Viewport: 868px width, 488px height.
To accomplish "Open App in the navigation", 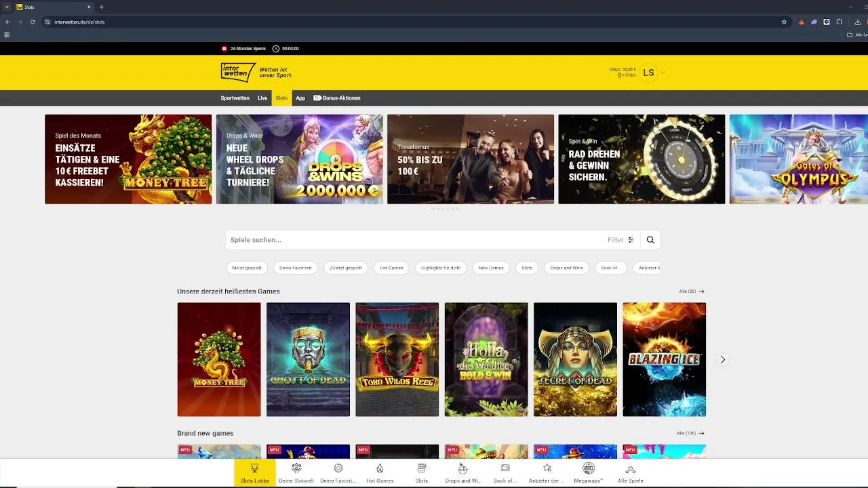I will tap(300, 98).
